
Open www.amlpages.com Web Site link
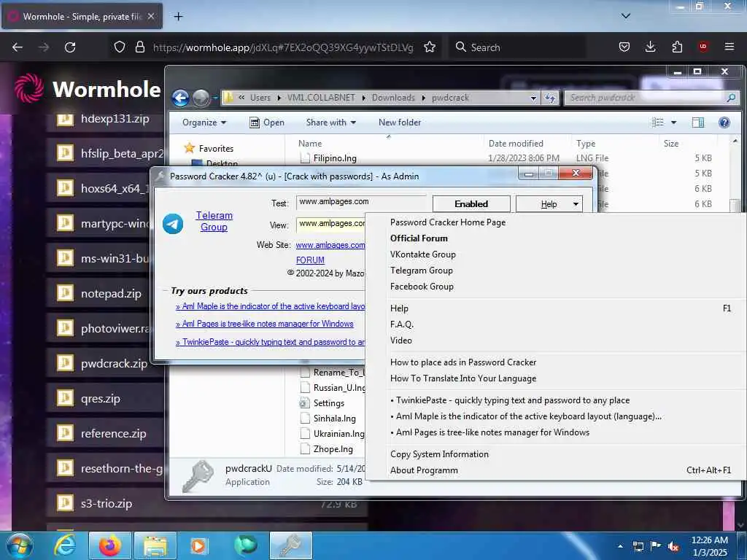330,245
